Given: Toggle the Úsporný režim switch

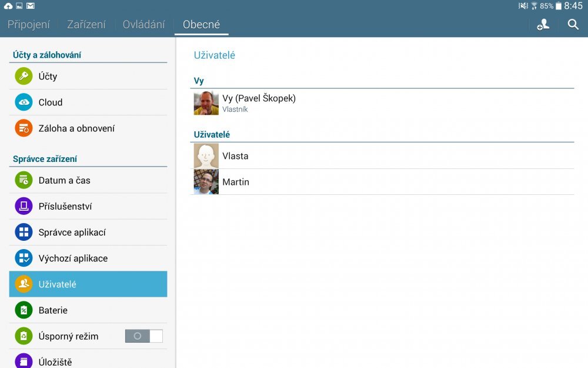Looking at the screenshot, I should click(x=143, y=336).
